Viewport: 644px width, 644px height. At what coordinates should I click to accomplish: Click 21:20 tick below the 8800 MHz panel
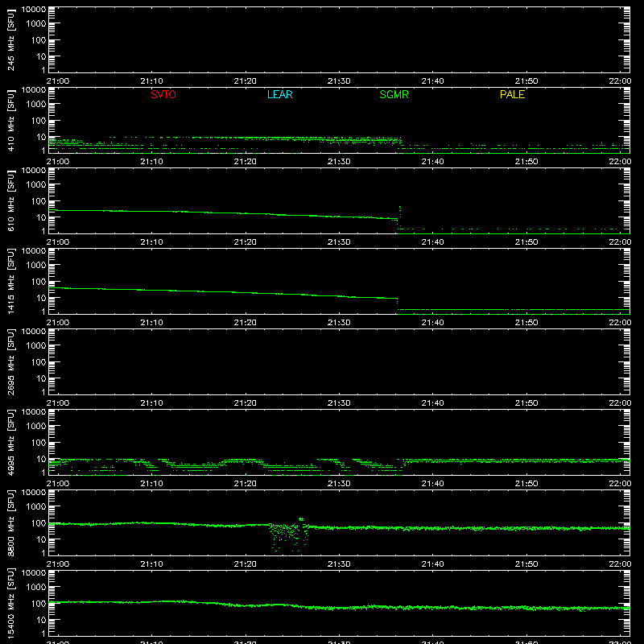click(x=246, y=564)
